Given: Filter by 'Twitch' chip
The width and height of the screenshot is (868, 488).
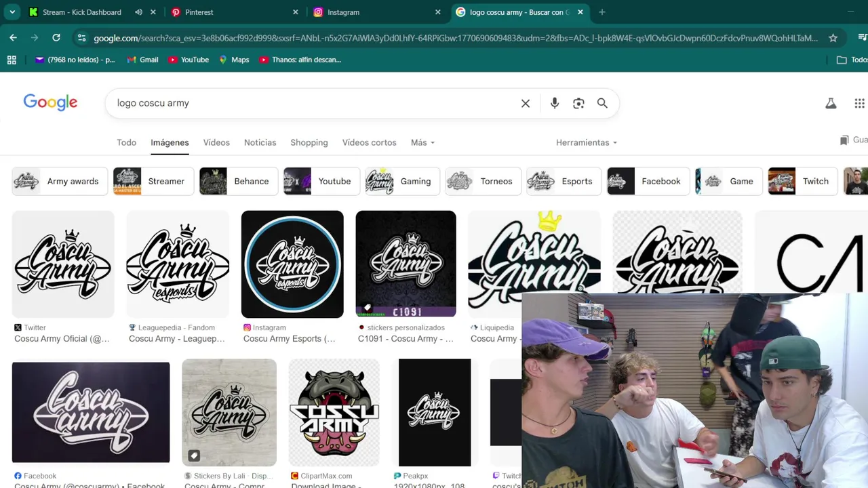Looking at the screenshot, I should pos(803,181).
